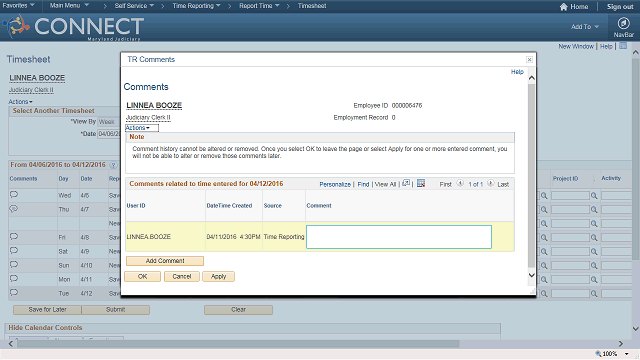Open comment bubble for Mon 4/11 row
Image resolution: width=640 pixels, height=360 pixels.
click(14, 278)
